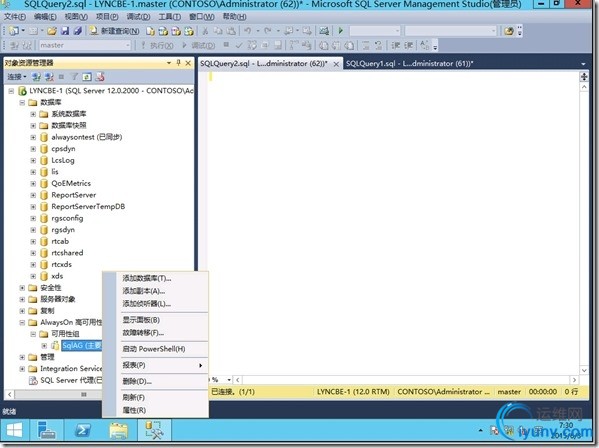Image resolution: width=599 pixels, height=448 pixels.
Task: Open the 编辑(E) menu
Action: (x=45, y=17)
